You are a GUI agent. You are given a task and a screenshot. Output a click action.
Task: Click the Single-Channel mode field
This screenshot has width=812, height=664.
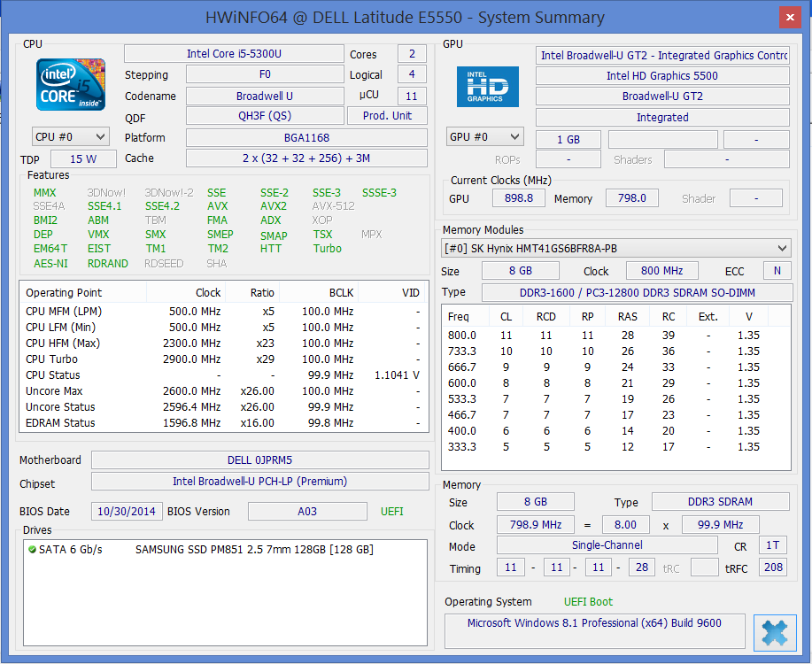click(x=607, y=544)
